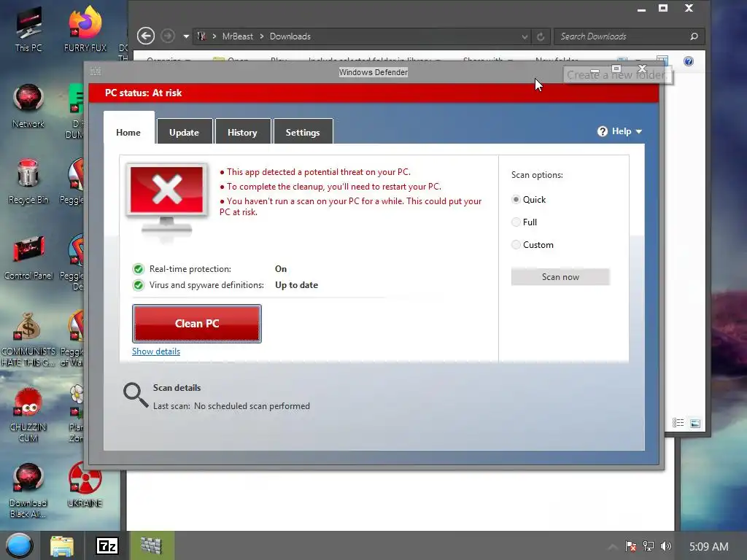Image resolution: width=747 pixels, height=560 pixels.
Task: Switch to the Update tab
Action: (x=185, y=131)
